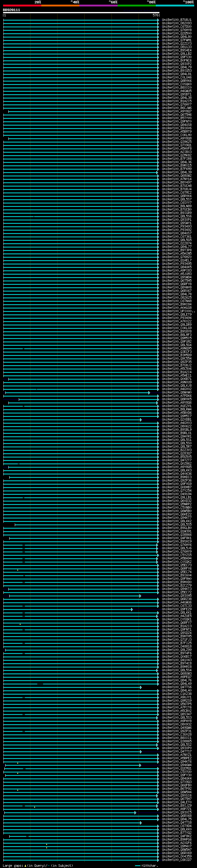Select the label UniRef100_C3U028
Image resolution: width=197 pixels, height=868 pixels.
[177, 735]
